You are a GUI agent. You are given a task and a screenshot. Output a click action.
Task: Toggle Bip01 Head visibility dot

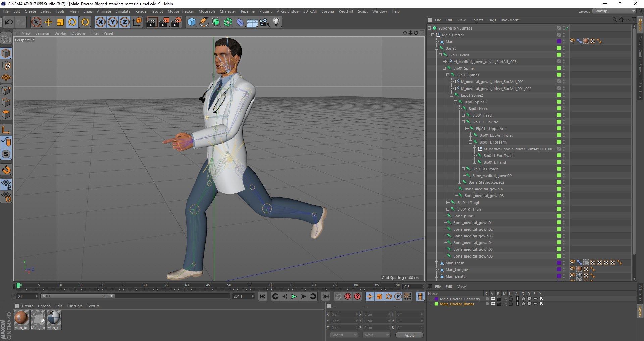(564, 115)
